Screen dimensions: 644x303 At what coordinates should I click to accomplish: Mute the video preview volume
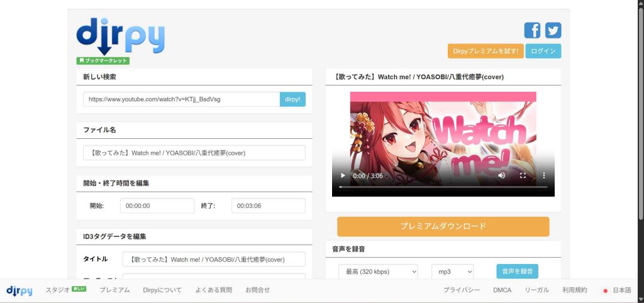(501, 176)
